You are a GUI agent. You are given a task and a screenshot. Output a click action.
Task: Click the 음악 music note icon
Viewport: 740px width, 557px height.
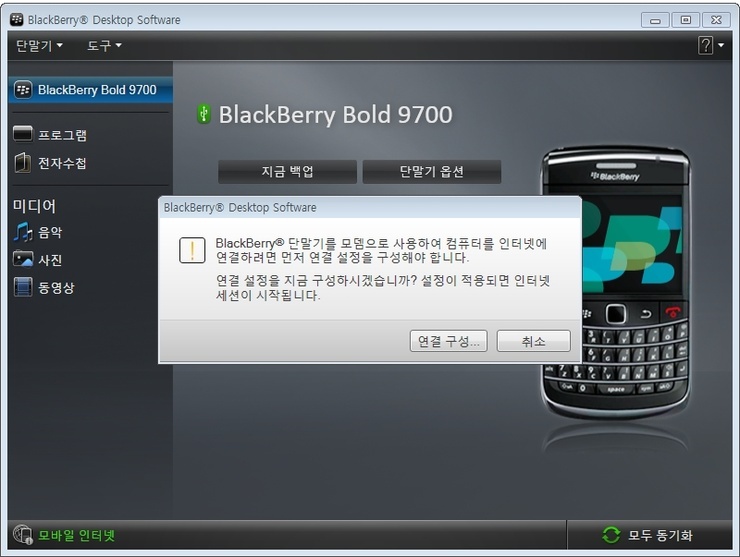23,232
